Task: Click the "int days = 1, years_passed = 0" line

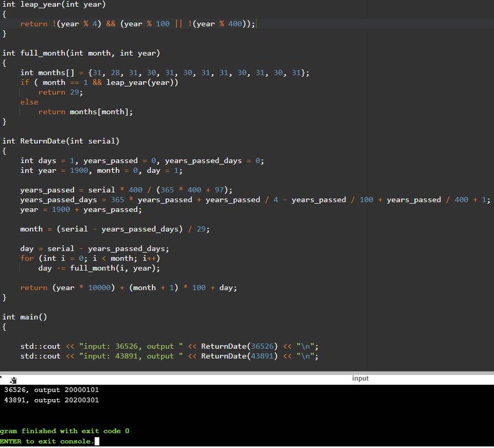Action: point(142,161)
